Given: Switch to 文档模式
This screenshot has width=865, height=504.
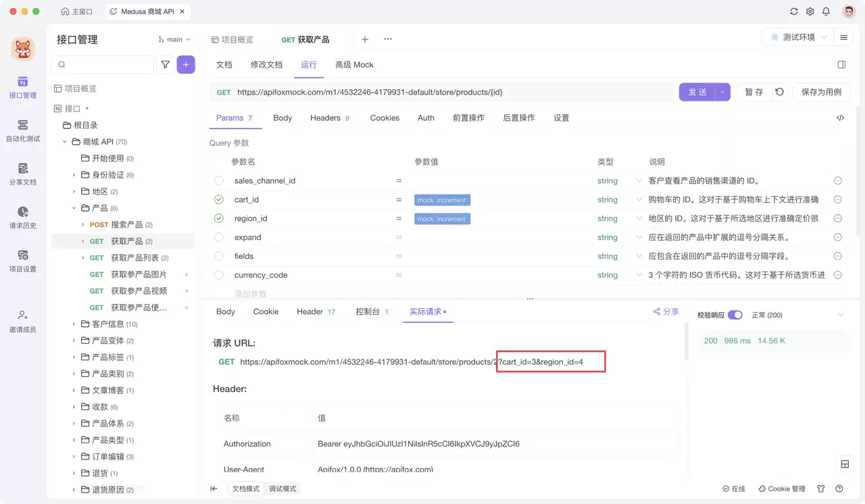Looking at the screenshot, I should (x=246, y=488).
